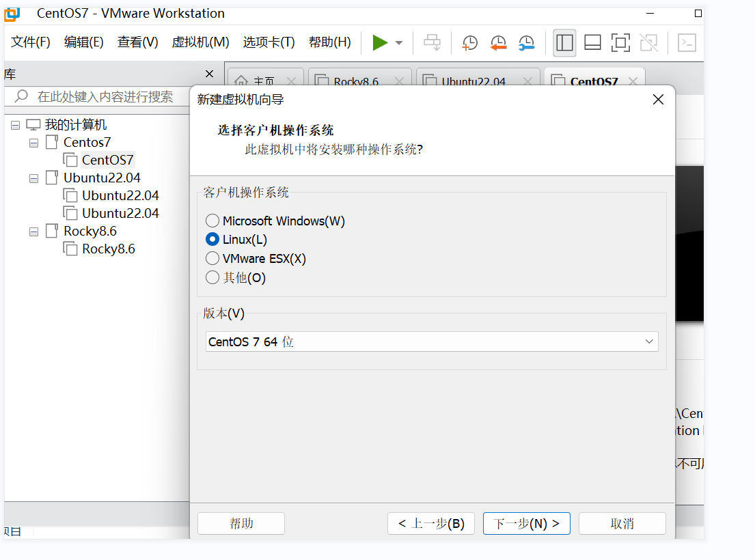The height and width of the screenshot is (560, 755).
Task: Click the home icon on 主页 tab
Action: (241, 81)
